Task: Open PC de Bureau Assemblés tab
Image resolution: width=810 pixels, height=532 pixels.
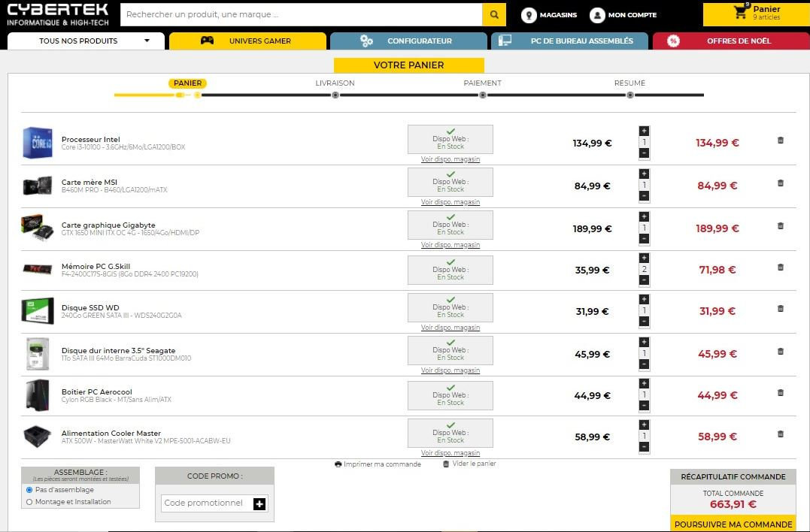Action: pyautogui.click(x=570, y=41)
